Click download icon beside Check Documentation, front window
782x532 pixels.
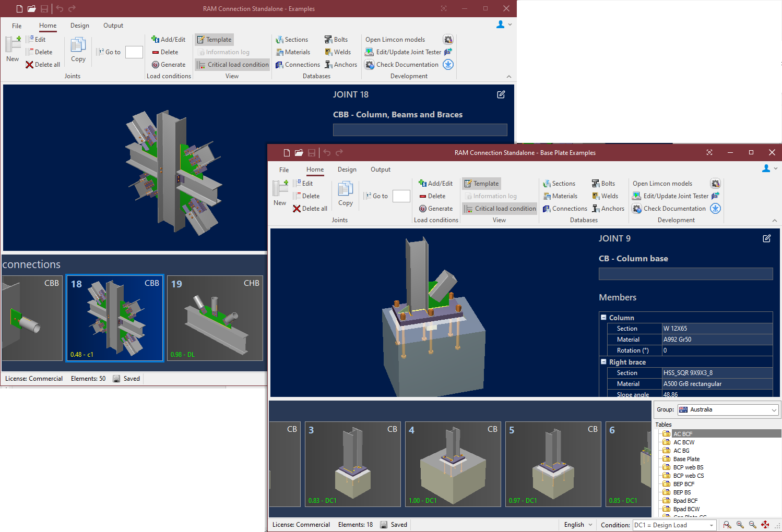coord(715,209)
